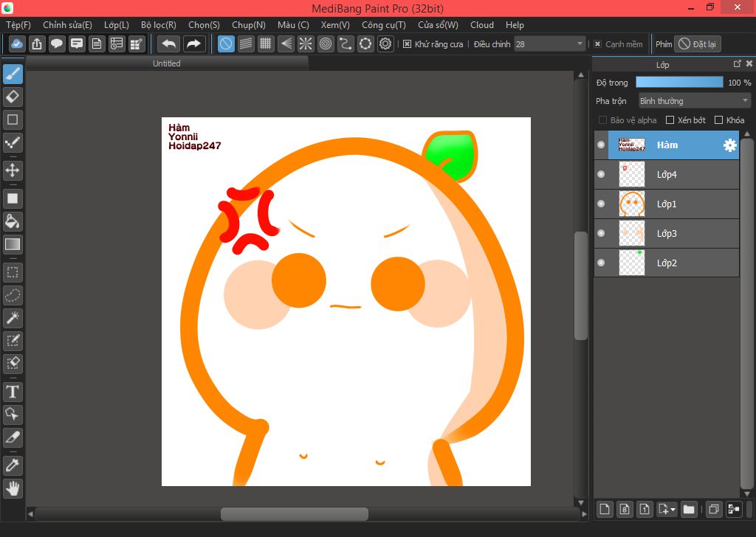Image resolution: width=756 pixels, height=537 pixels.
Task: Select the Gradient tool
Action: pos(13,244)
